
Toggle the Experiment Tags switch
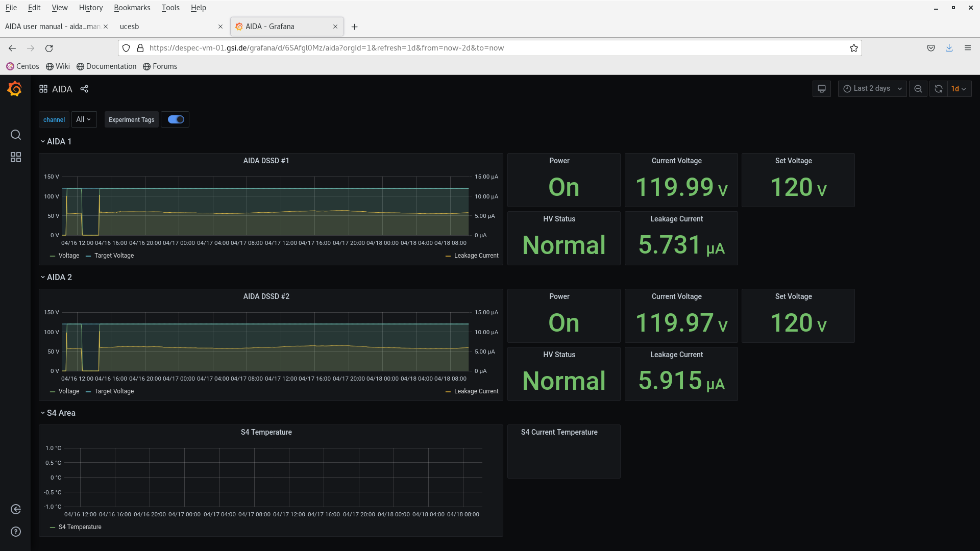pos(176,119)
